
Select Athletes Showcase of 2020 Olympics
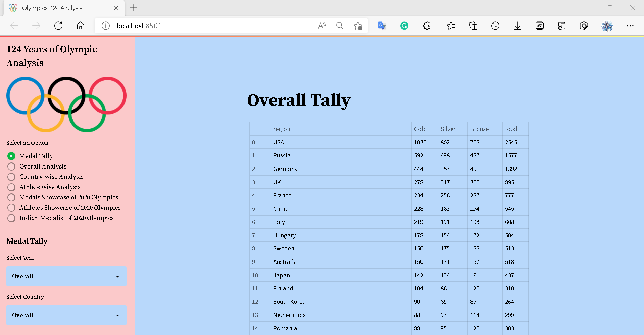[x=64, y=208]
